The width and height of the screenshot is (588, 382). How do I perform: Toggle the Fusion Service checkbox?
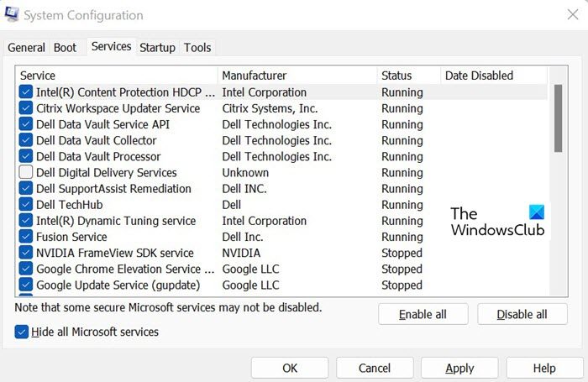25,237
